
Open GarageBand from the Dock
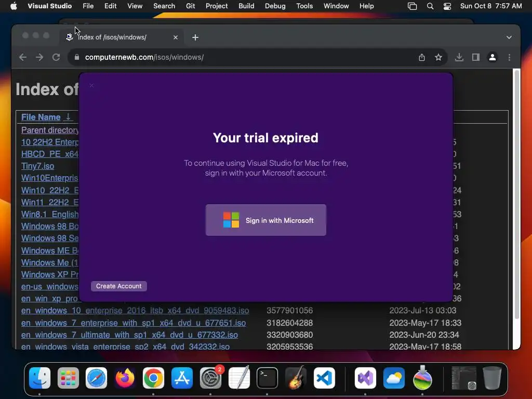click(x=296, y=378)
